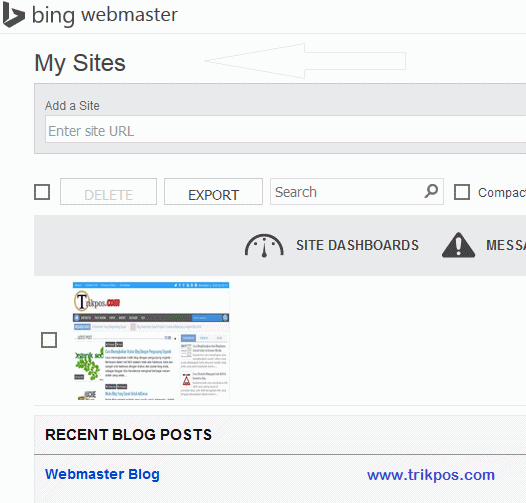Enable the Compact view checkbox

462,192
